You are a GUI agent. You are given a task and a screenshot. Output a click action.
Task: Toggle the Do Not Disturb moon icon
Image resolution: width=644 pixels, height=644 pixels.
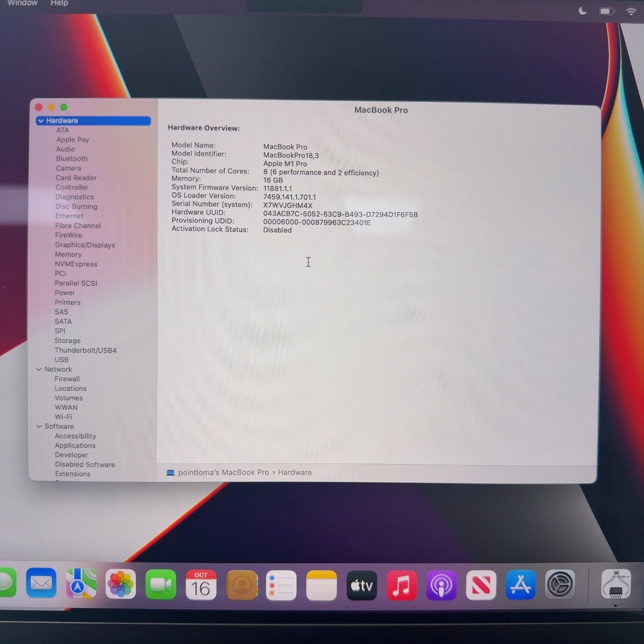pos(582,11)
